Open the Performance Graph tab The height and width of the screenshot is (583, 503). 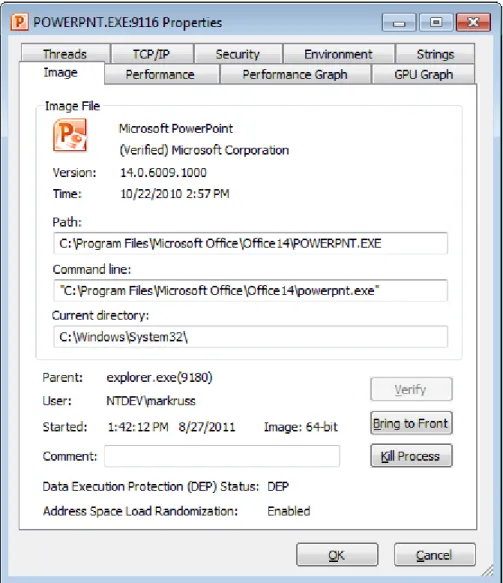click(295, 74)
